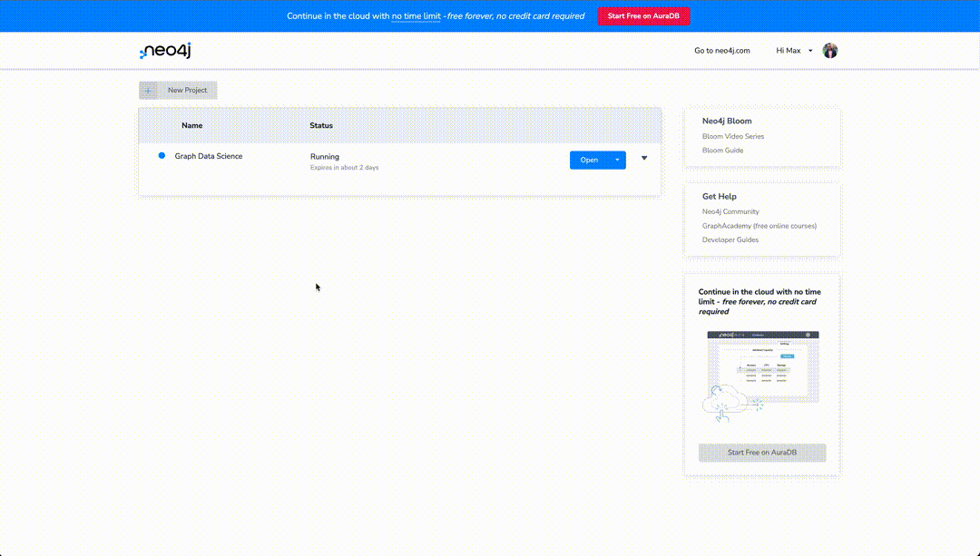980x556 pixels.
Task: Visit the Neo4j Community link
Action: click(730, 211)
